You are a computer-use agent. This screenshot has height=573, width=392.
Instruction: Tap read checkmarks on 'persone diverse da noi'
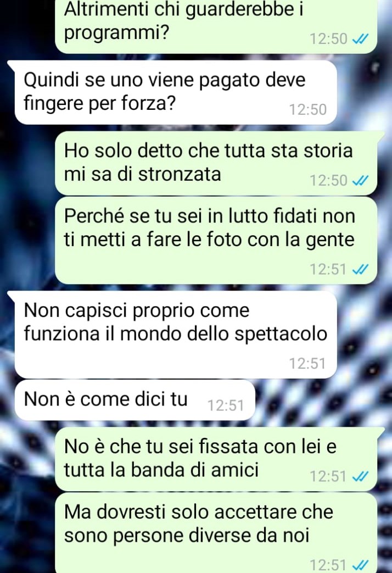click(x=360, y=565)
